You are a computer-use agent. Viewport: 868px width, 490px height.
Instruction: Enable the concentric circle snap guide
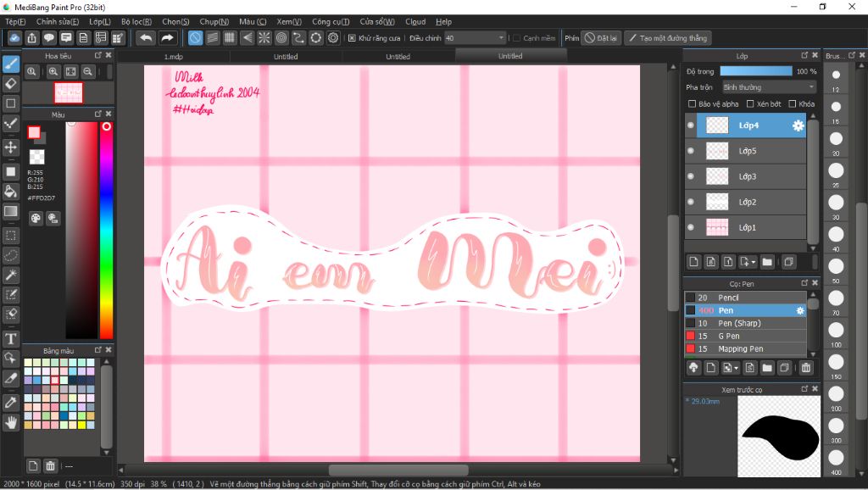tap(281, 37)
